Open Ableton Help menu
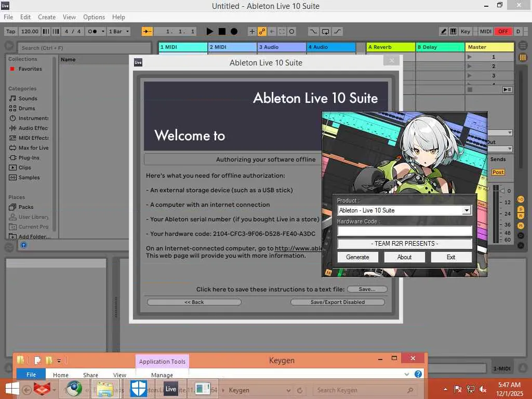This screenshot has height=399, width=532. click(118, 17)
